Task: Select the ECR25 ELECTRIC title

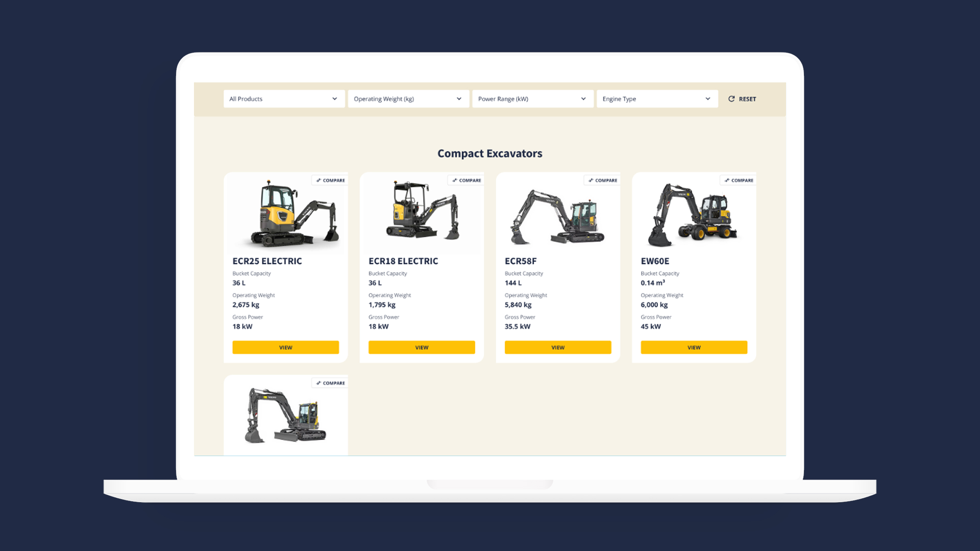Action: tap(267, 261)
